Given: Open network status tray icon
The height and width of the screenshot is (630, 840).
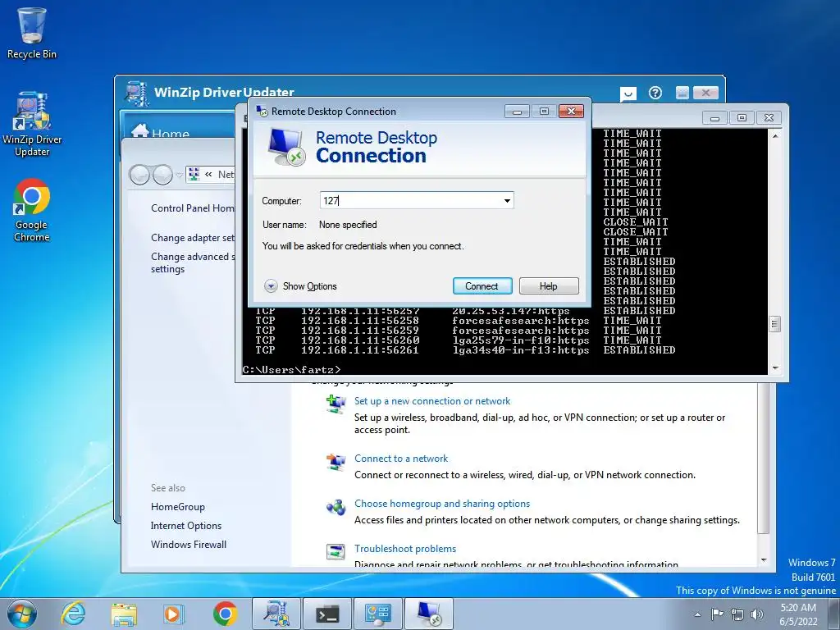Looking at the screenshot, I should click(x=737, y=614).
